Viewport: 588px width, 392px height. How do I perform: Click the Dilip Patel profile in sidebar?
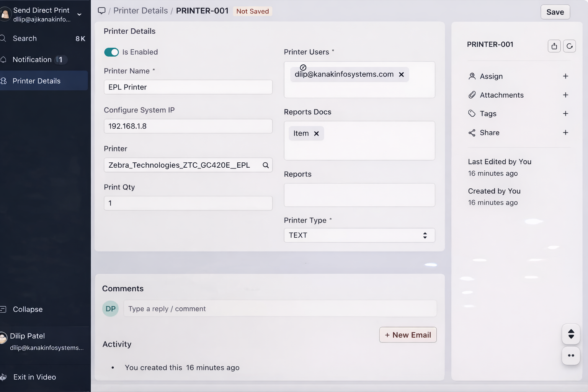[43, 341]
